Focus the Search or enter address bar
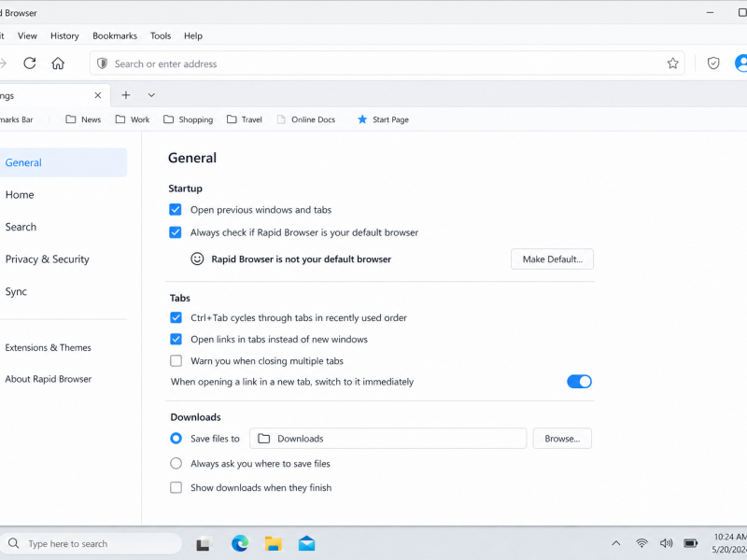Screen dimensions: 747x560 (388, 63)
